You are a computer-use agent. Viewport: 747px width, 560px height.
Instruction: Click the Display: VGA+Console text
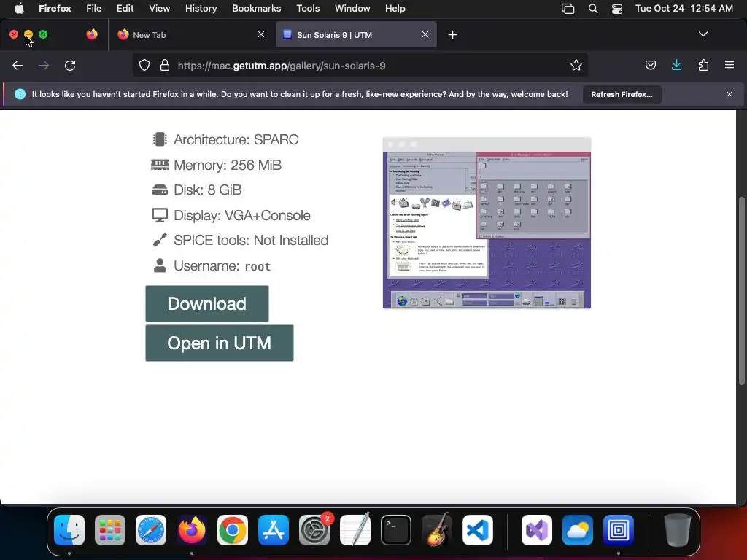(x=242, y=215)
